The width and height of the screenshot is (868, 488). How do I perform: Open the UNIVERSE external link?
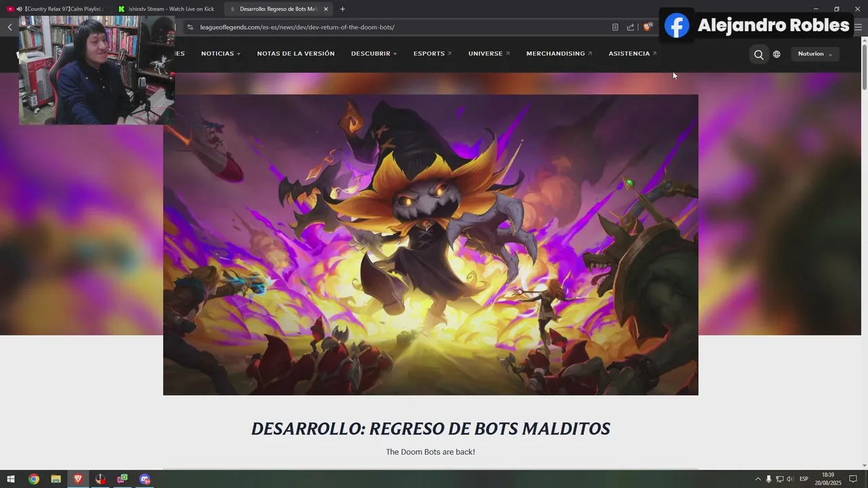489,54
